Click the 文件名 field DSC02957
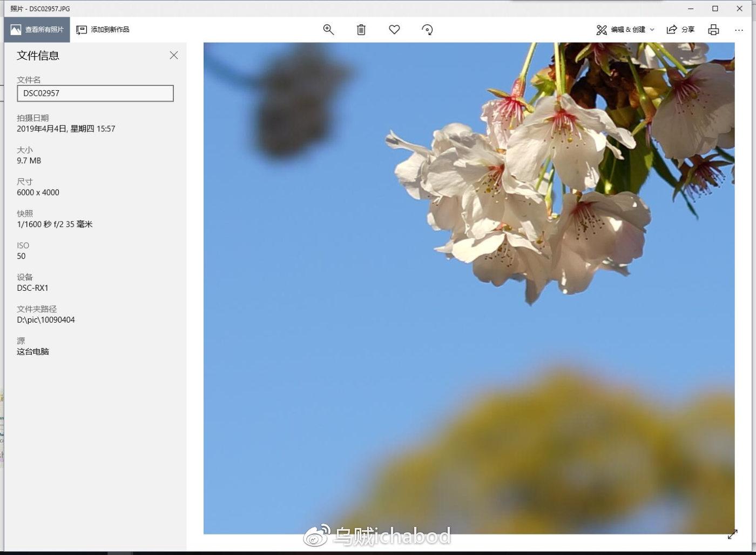The width and height of the screenshot is (756, 555). [x=95, y=93]
